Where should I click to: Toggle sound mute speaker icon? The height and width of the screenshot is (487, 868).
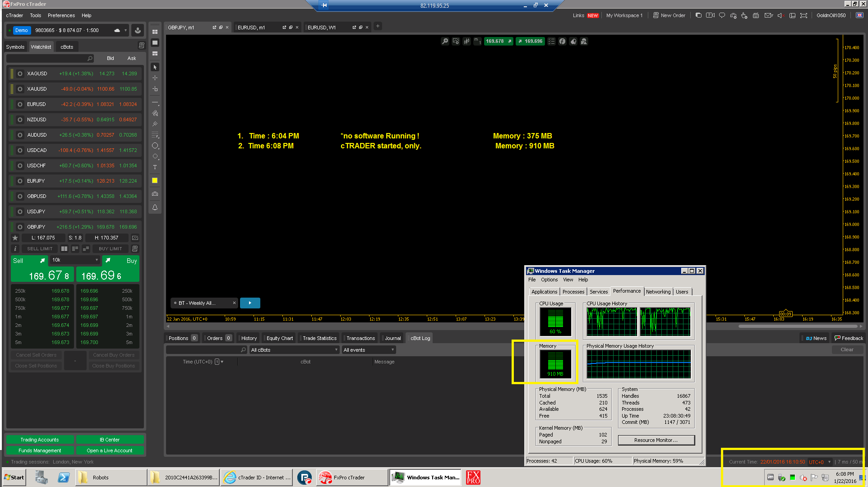(781, 15)
